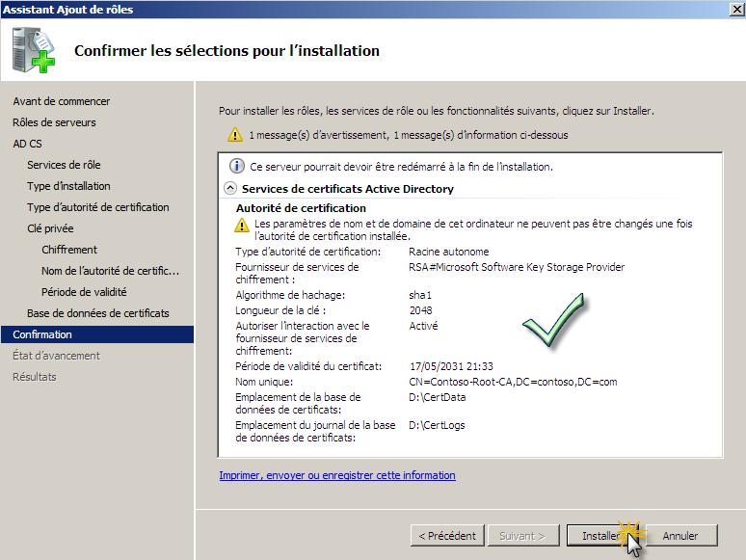This screenshot has height=560, width=746.
Task: Click the 'D:\CertData' database location
Action: pyautogui.click(x=438, y=397)
